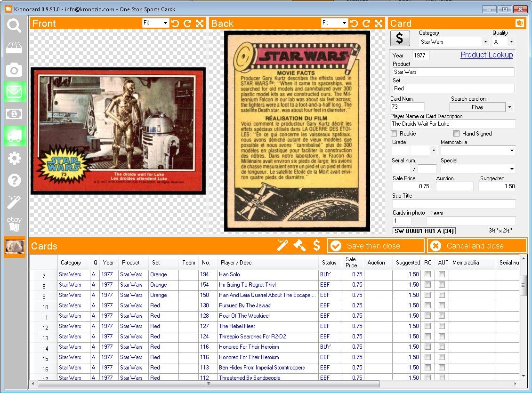
Task: Click the gavel auction icon in Cards header
Action: [299, 245]
